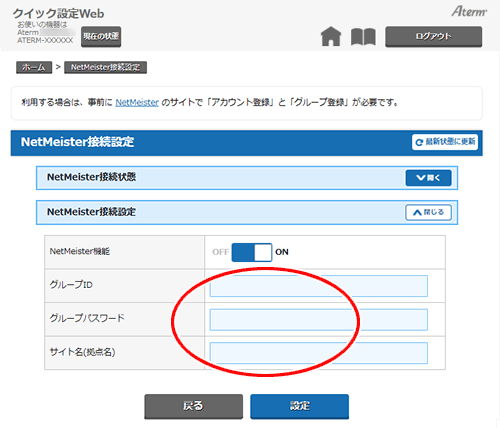Refresh with 最新状態に更新 button

click(x=445, y=142)
